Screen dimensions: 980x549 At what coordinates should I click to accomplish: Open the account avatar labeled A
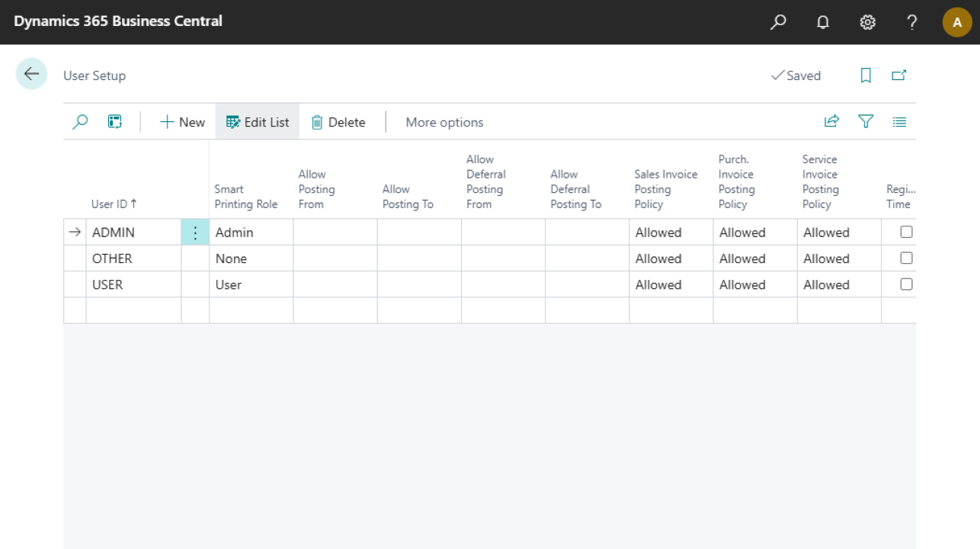tap(957, 22)
